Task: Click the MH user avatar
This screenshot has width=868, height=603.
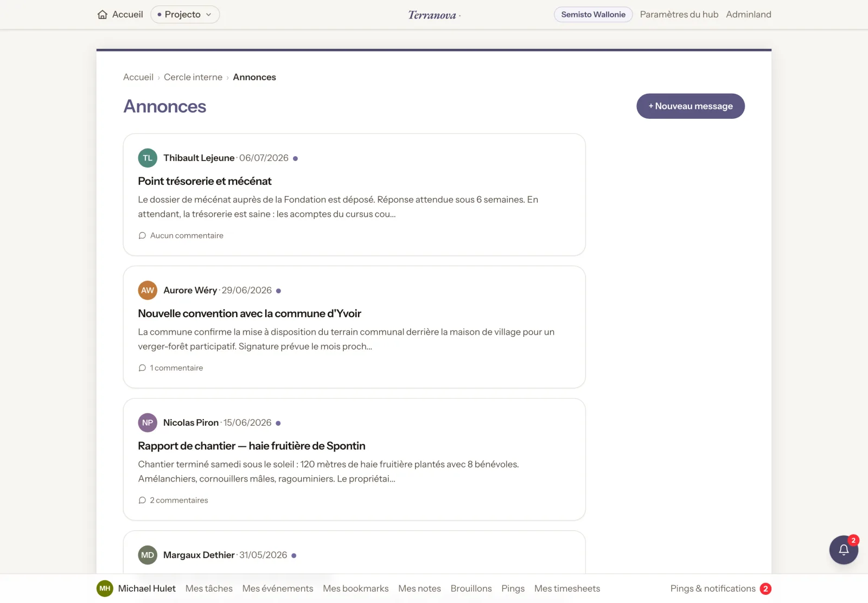Action: coord(105,588)
